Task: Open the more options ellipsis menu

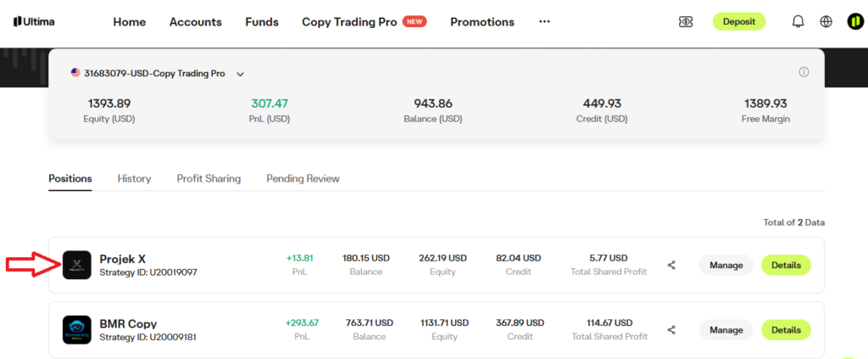Action: [x=545, y=21]
